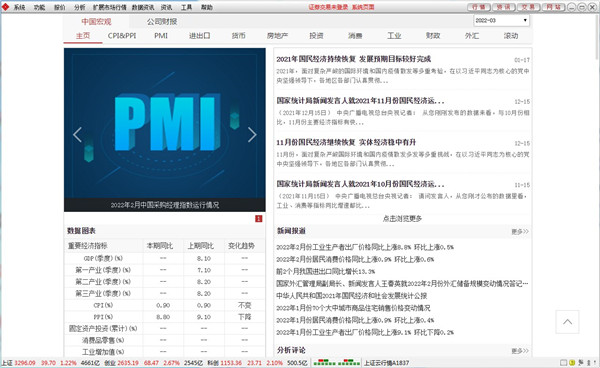
Task: Click the 系统页面 link
Action: click(363, 7)
